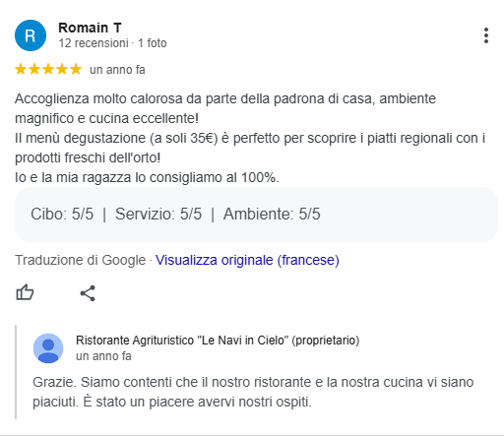Image resolution: width=504 pixels, height=436 pixels.
Task: Click the owner's profile avatar icon
Action: [x=48, y=348]
